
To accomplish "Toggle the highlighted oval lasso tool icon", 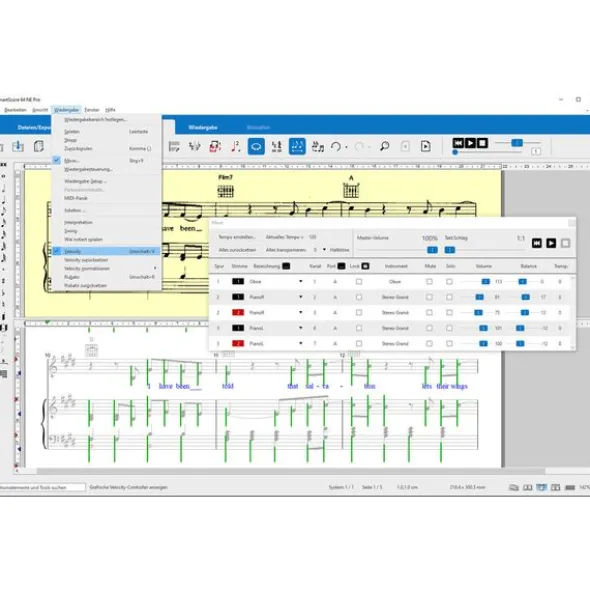I will 256,146.
